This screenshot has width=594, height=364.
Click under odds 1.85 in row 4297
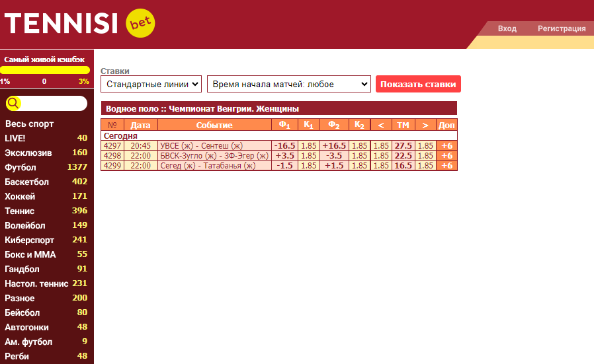[381, 146]
